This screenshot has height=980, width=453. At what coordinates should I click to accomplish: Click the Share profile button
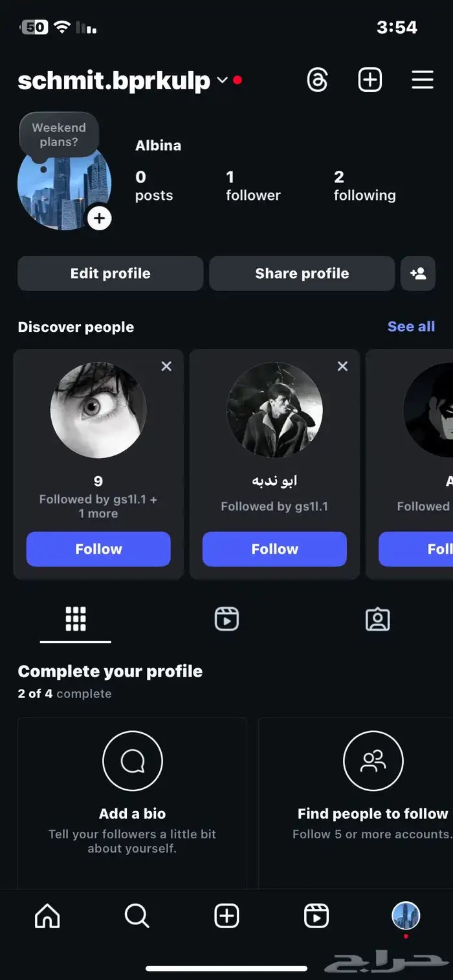(x=302, y=274)
